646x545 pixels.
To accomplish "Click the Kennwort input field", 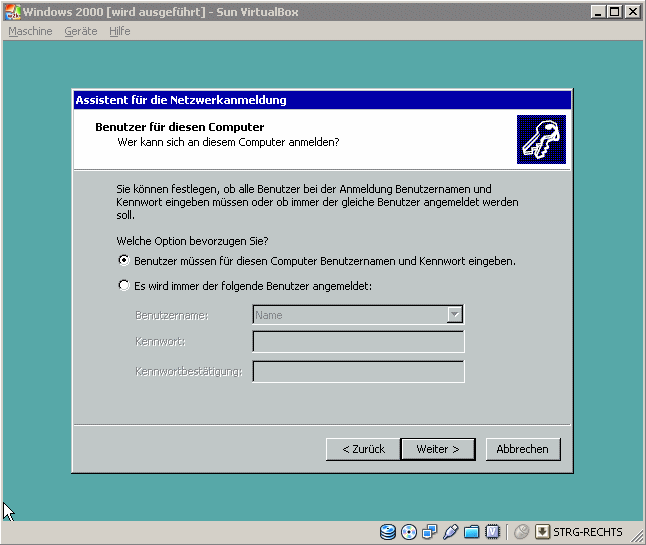I will 358,343.
